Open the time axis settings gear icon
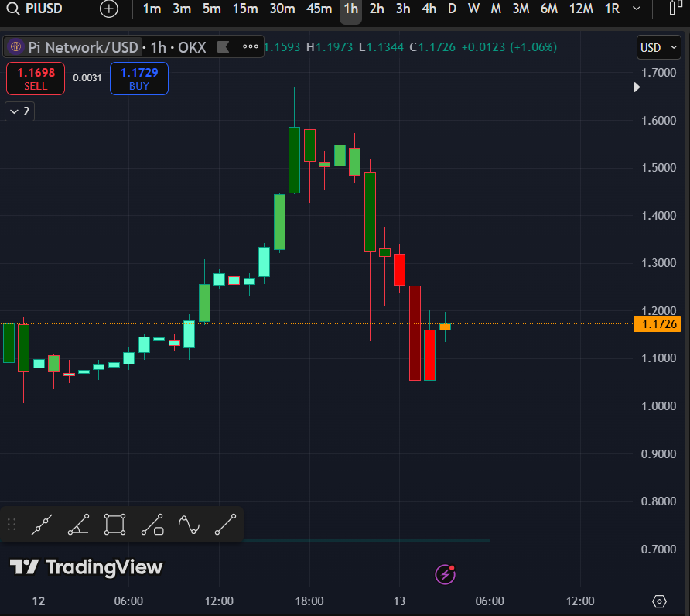The height and width of the screenshot is (616, 690). (659, 601)
